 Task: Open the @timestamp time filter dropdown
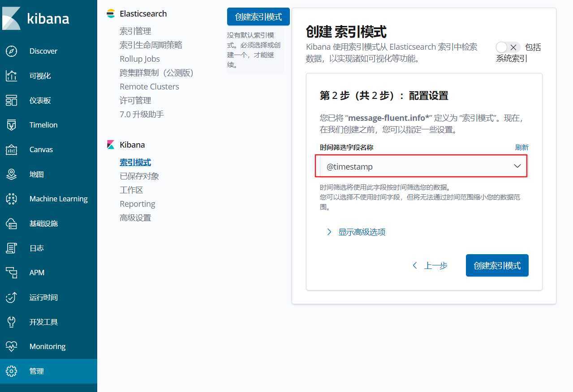(421, 166)
